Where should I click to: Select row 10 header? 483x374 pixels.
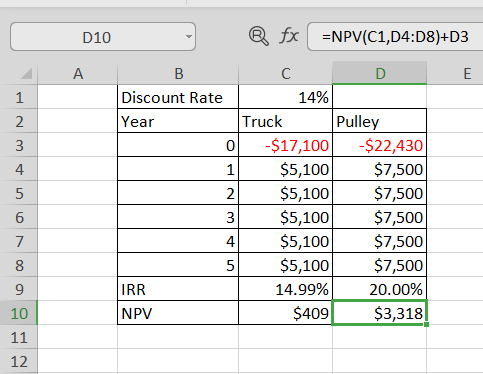19,313
